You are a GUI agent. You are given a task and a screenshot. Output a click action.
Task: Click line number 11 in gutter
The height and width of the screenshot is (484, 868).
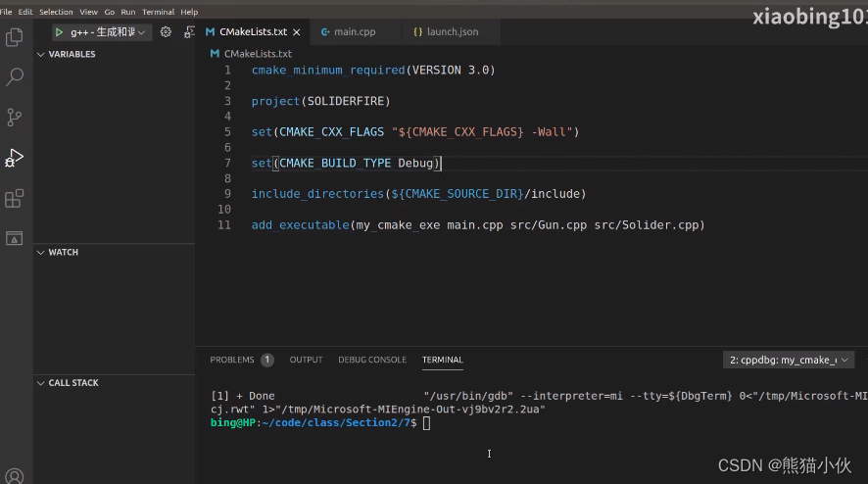(224, 225)
